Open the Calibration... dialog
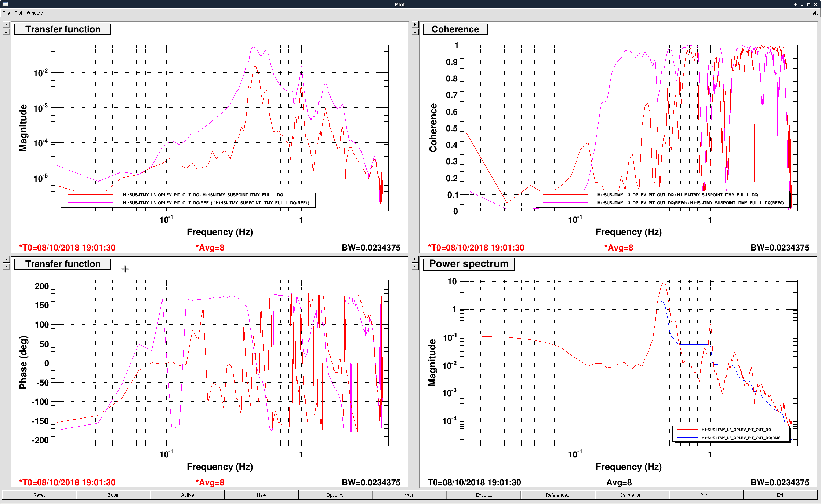Screen dimensions: 821x504 (632, 495)
